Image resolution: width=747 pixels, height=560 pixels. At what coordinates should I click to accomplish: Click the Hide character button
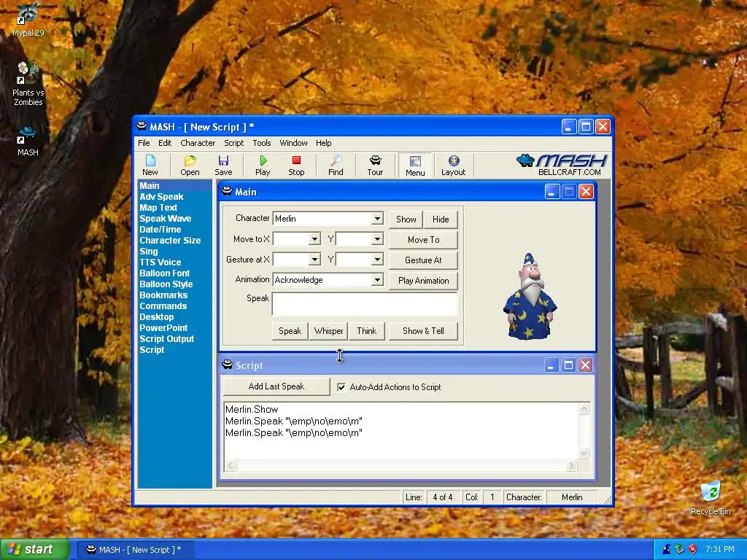pyautogui.click(x=441, y=219)
